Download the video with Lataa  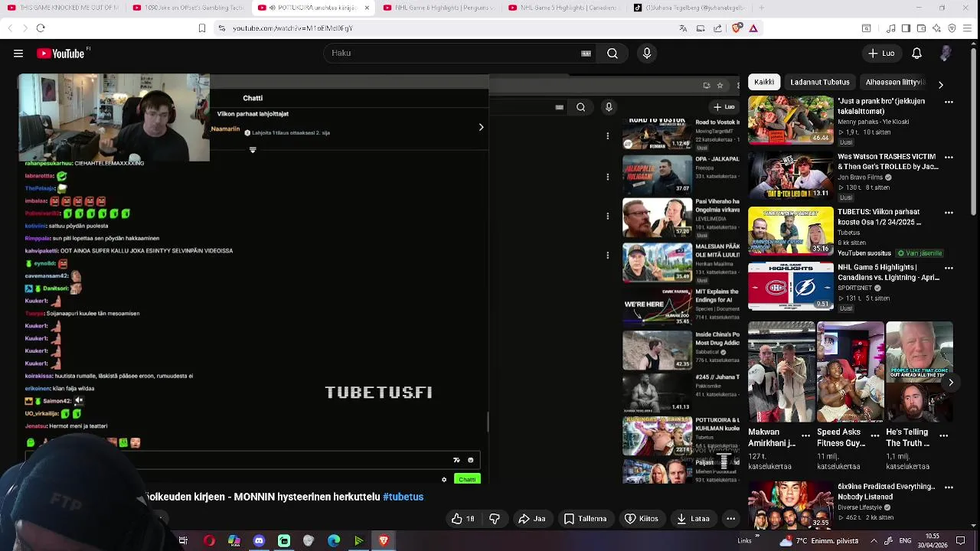(x=693, y=519)
